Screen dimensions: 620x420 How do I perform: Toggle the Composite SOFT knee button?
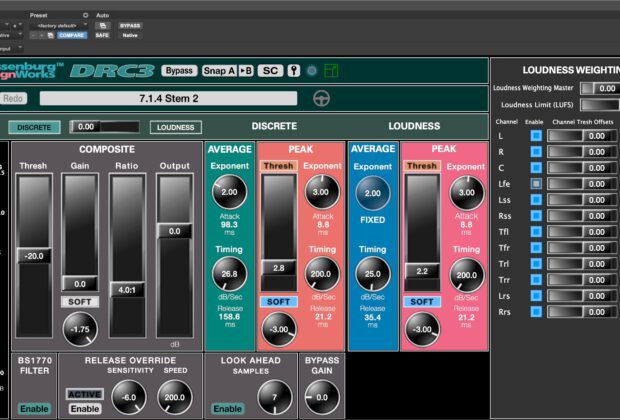80,302
